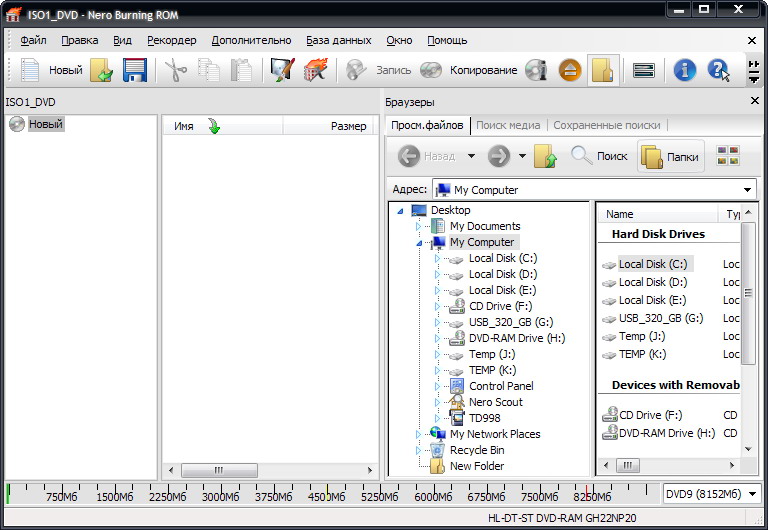Click the file list horizontal scrollbar thumb

tap(627, 465)
